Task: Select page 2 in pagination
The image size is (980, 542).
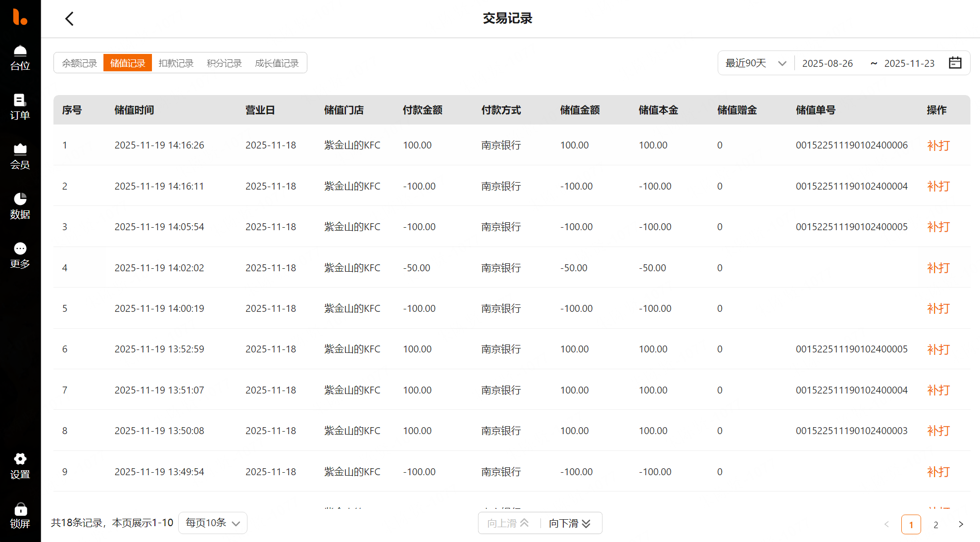Action: pos(935,525)
